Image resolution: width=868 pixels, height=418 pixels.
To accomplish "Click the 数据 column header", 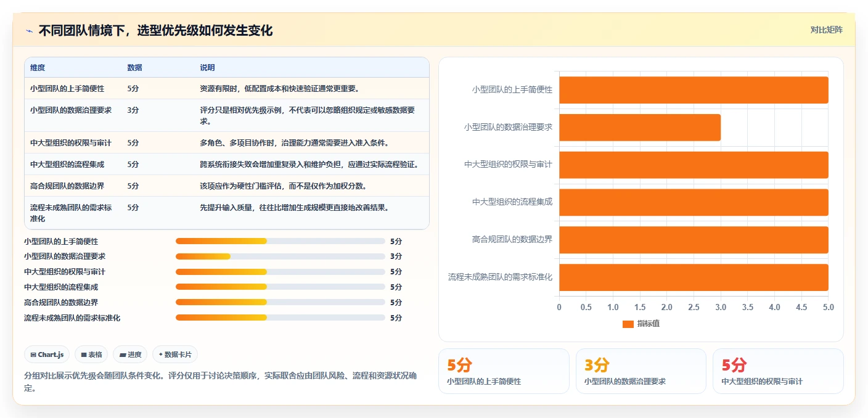I will click(134, 67).
